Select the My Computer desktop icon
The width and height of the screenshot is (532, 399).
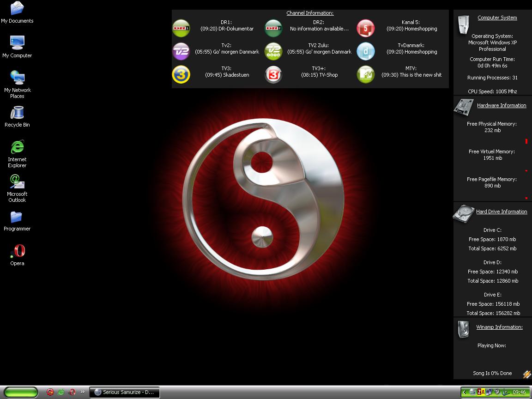tap(17, 47)
